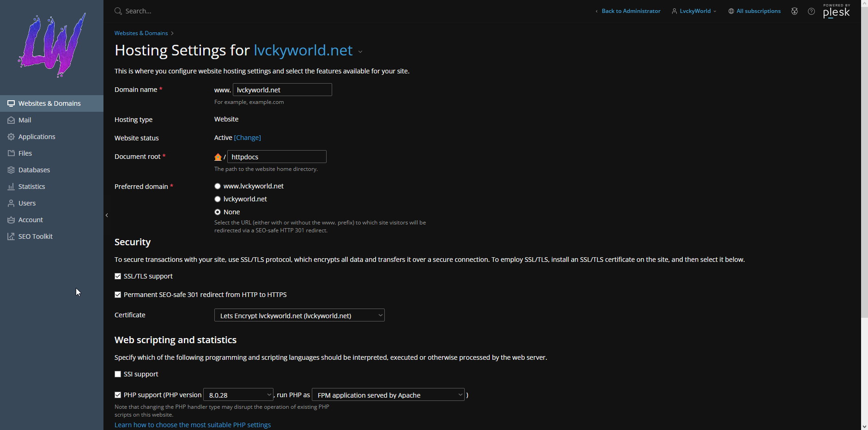The height and width of the screenshot is (430, 868).
Task: Open Mail from the sidebar
Action: pos(24,120)
